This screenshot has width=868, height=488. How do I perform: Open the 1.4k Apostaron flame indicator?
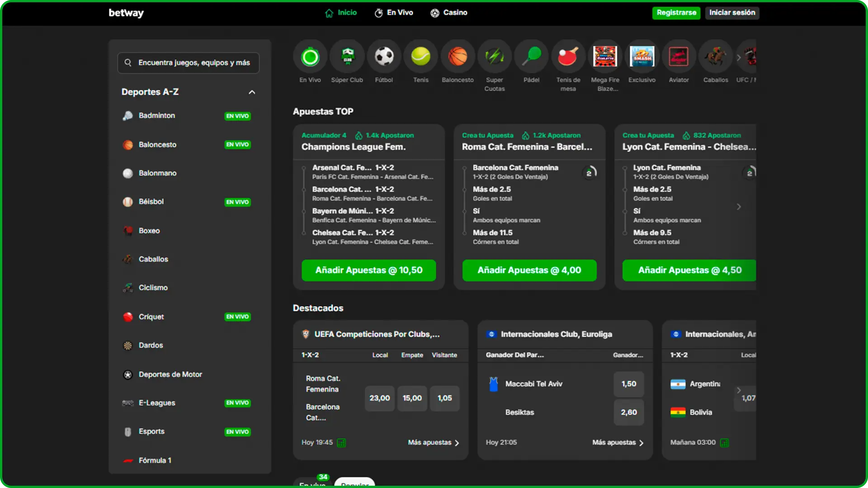coord(384,135)
